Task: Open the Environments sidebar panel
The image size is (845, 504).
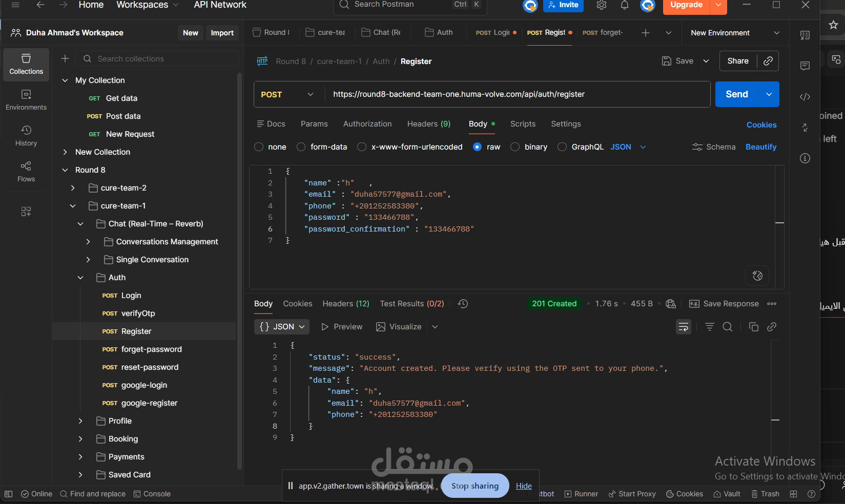Action: pos(26,100)
